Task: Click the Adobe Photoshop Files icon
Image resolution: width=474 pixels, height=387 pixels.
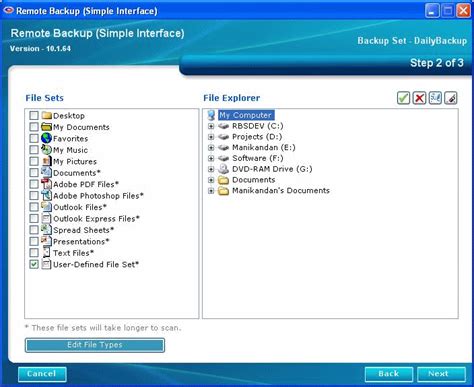Action: coord(47,196)
